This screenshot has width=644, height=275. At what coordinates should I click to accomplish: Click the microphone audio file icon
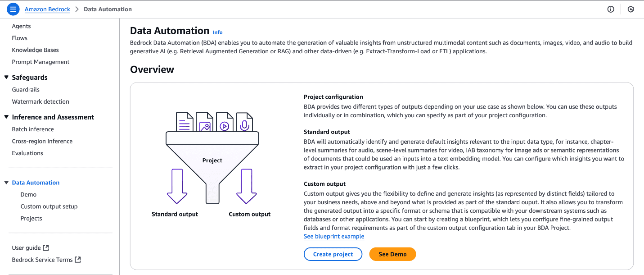pos(244,122)
